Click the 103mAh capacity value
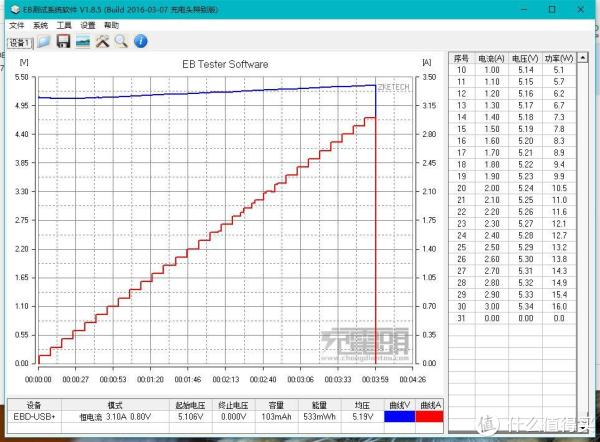The width and height of the screenshot is (600, 442). (x=276, y=417)
